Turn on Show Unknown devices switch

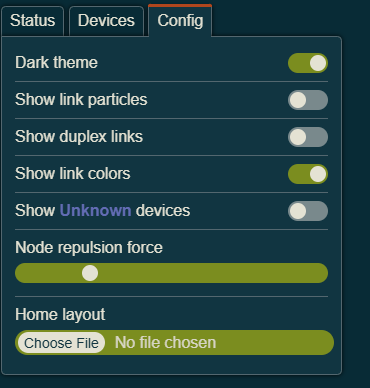point(308,211)
